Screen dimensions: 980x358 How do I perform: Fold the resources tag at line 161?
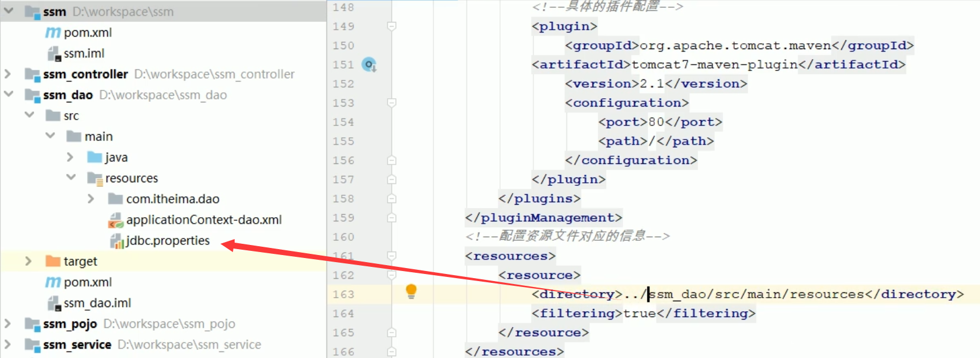392,256
